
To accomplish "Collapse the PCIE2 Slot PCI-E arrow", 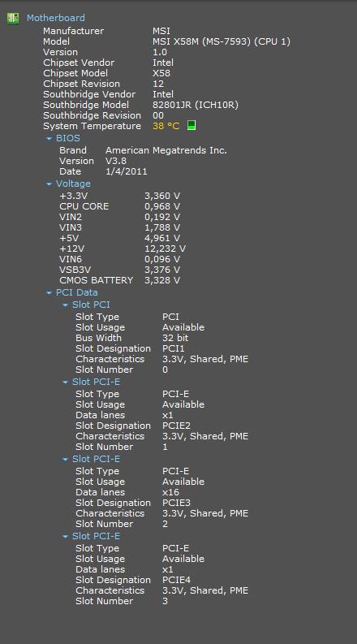I will (65, 383).
